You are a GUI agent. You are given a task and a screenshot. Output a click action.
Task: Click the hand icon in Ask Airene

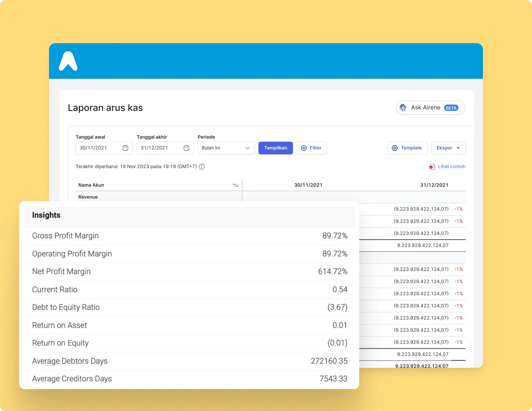coord(403,108)
